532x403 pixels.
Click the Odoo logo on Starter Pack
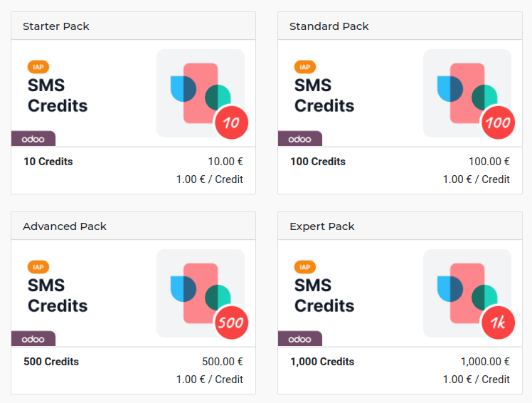click(33, 139)
